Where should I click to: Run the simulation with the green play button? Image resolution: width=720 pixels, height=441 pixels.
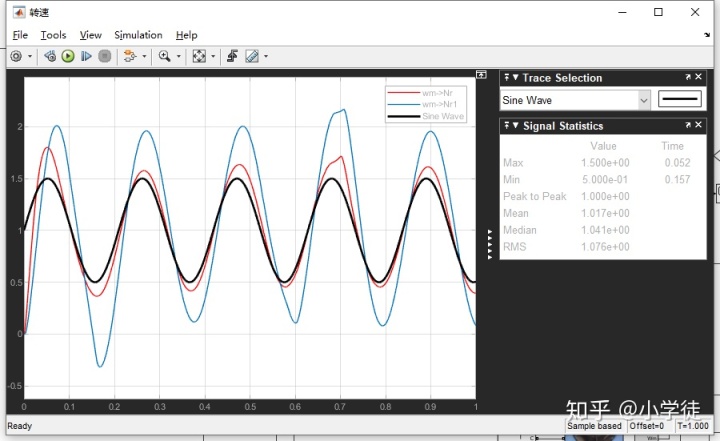click(x=68, y=56)
